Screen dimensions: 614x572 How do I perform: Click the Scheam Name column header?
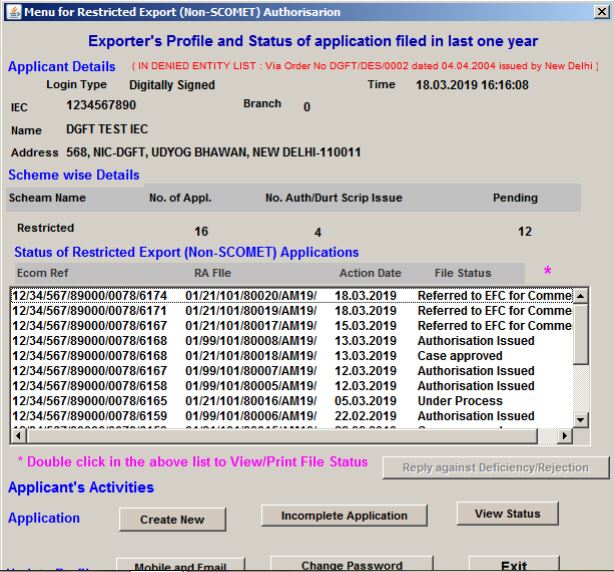[47, 198]
